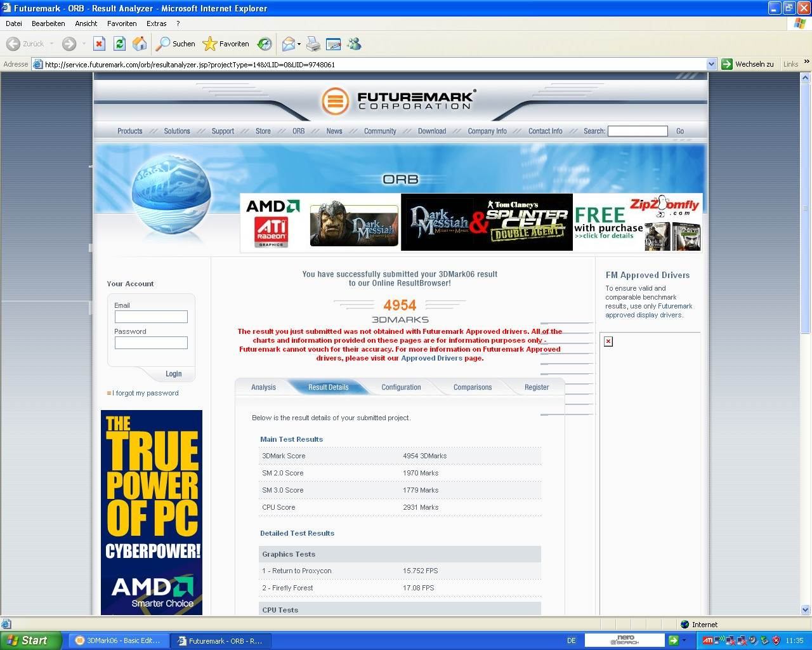Click Products in site navigation

(129, 131)
